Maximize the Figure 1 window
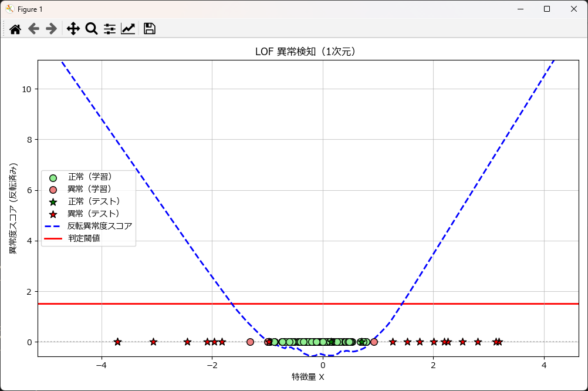The image size is (588, 391). pyautogui.click(x=547, y=9)
